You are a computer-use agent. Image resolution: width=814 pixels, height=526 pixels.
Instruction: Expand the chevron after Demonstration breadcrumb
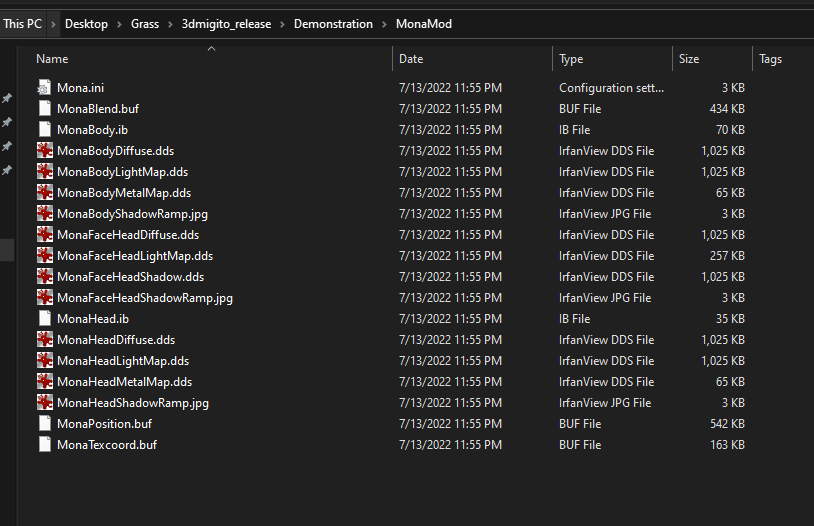click(x=384, y=24)
